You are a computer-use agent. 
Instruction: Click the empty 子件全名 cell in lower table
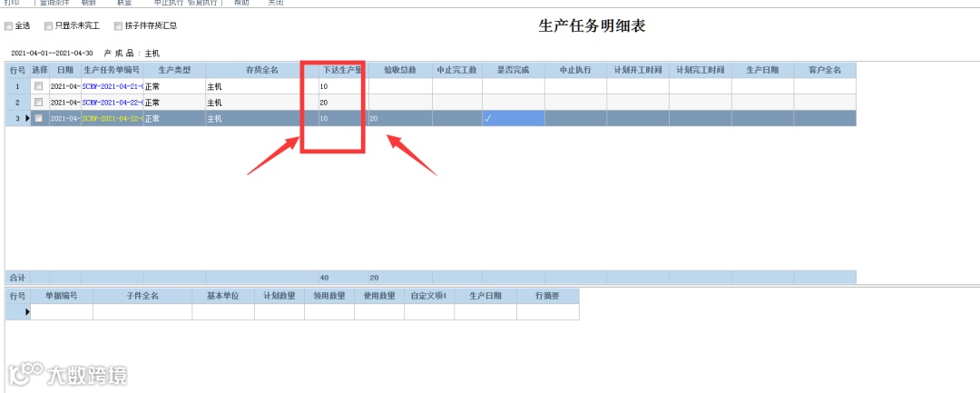pyautogui.click(x=142, y=312)
